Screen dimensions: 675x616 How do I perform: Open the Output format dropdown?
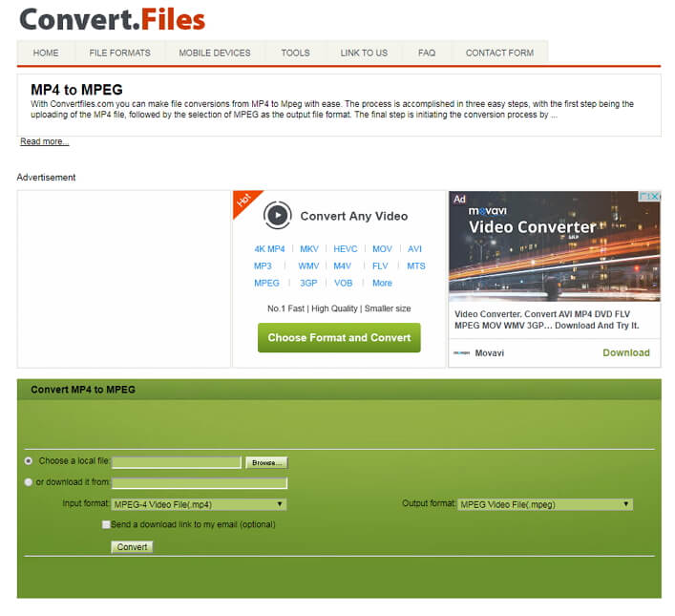[545, 504]
